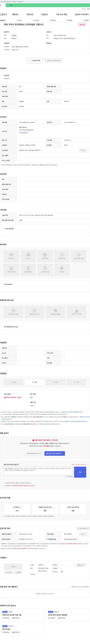Screen dimensions: 90x644
Task: Click the 로그인 link at top
Action: point(84,9)
